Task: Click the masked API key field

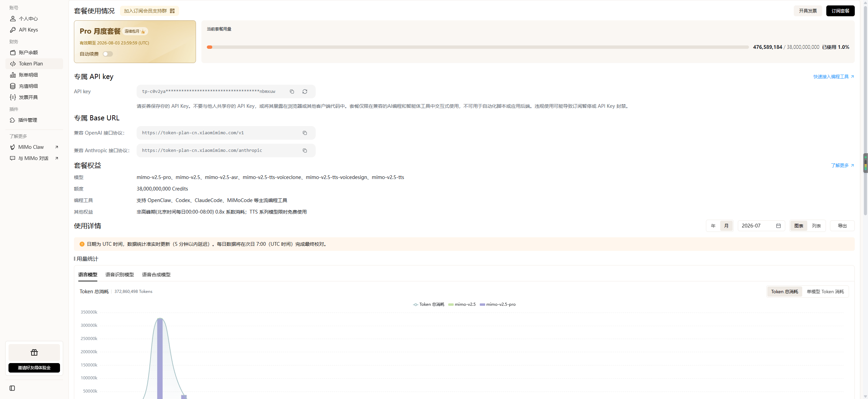Action: [x=226, y=92]
